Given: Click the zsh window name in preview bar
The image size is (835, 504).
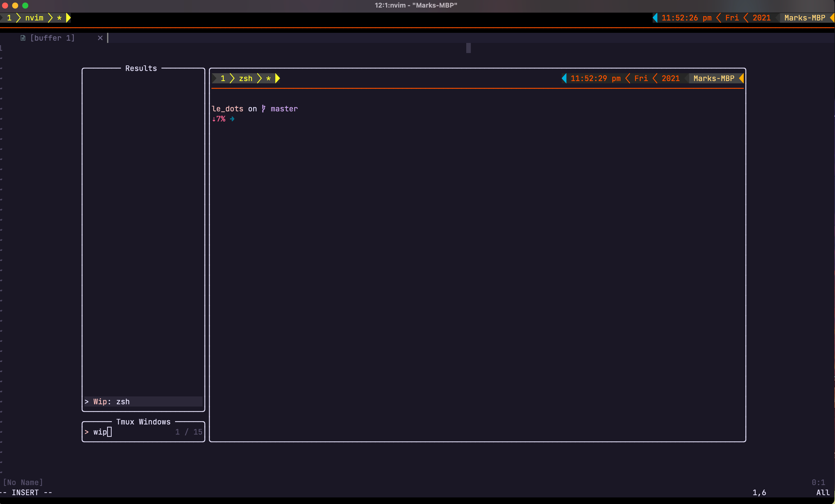Looking at the screenshot, I should point(246,78).
